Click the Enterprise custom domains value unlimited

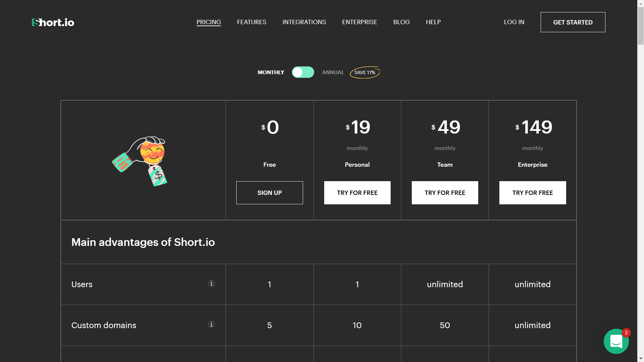[x=533, y=325]
